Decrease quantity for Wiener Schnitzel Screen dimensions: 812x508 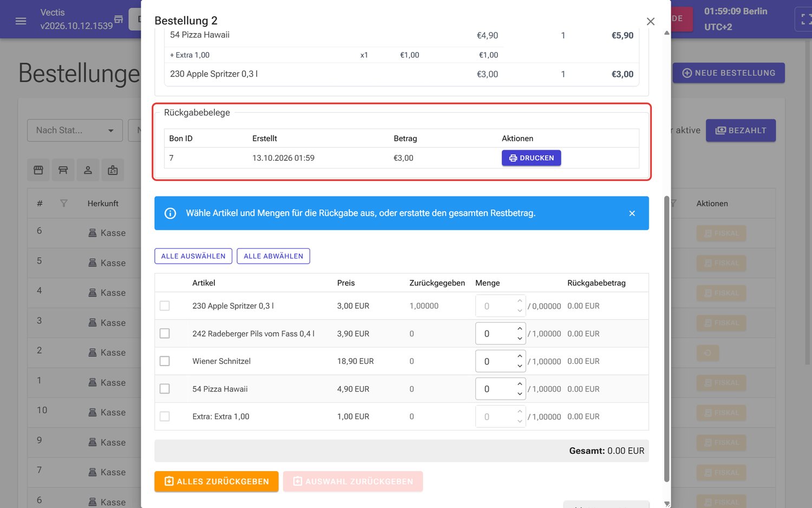pos(520,366)
